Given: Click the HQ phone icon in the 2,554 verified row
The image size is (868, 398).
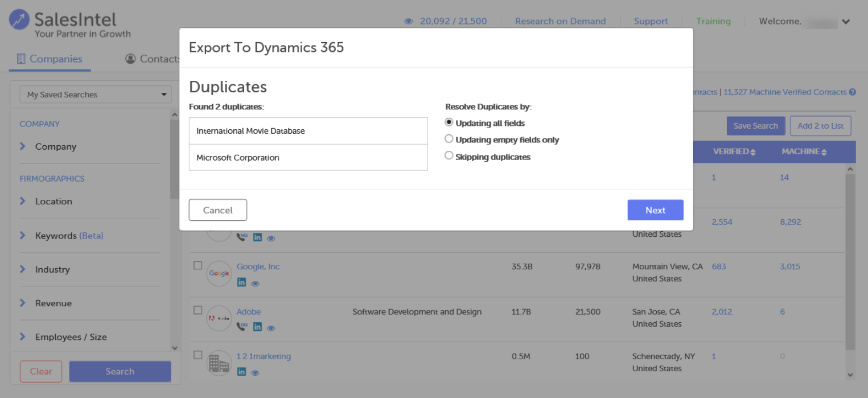Looking at the screenshot, I should (x=242, y=237).
